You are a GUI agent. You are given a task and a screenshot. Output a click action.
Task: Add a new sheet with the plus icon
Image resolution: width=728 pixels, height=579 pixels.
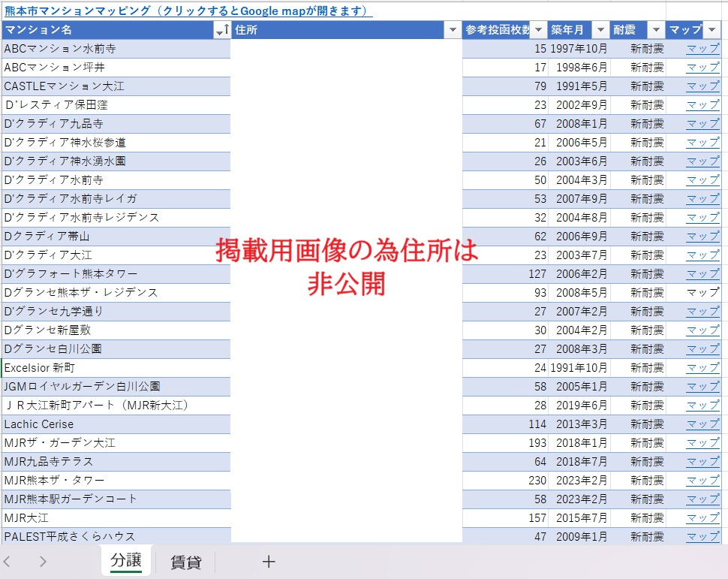pos(268,561)
